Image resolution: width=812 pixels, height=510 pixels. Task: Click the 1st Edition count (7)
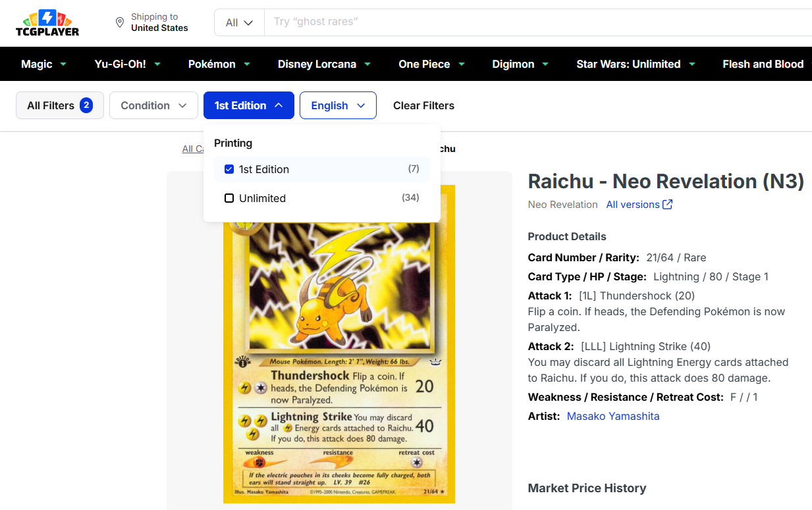pos(414,169)
